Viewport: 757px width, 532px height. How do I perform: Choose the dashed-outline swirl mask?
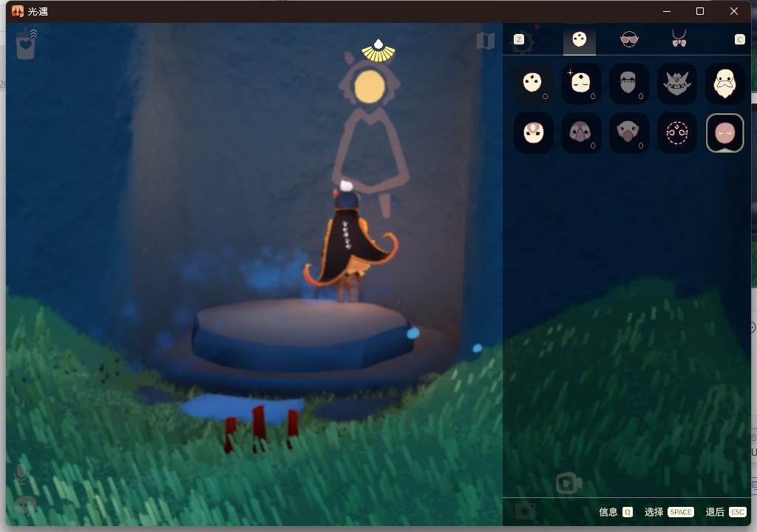pyautogui.click(x=677, y=133)
